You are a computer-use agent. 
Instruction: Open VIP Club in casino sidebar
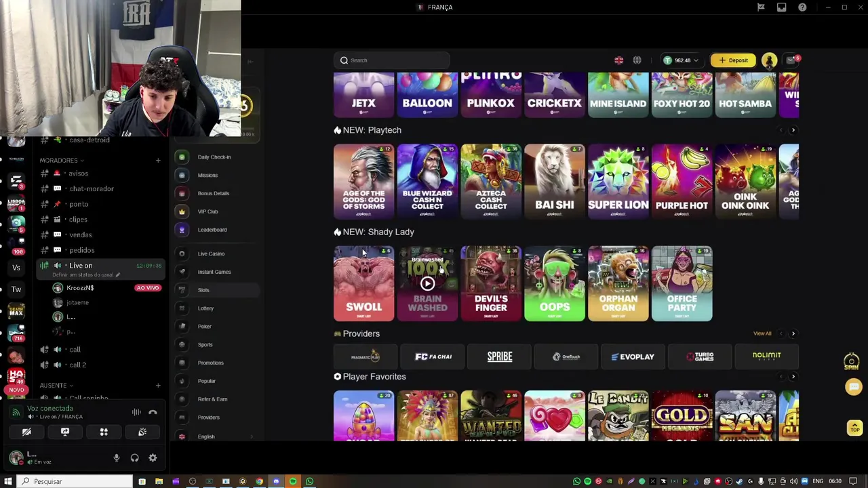click(208, 211)
